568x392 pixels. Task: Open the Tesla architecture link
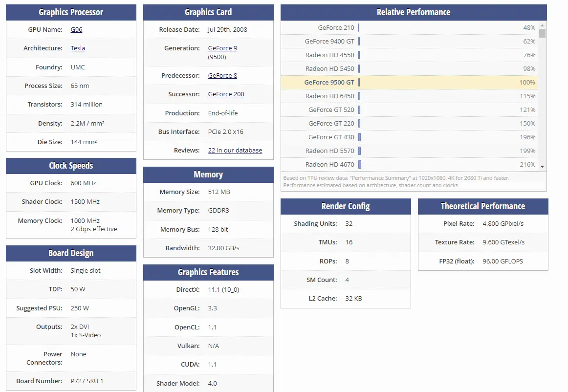[78, 48]
